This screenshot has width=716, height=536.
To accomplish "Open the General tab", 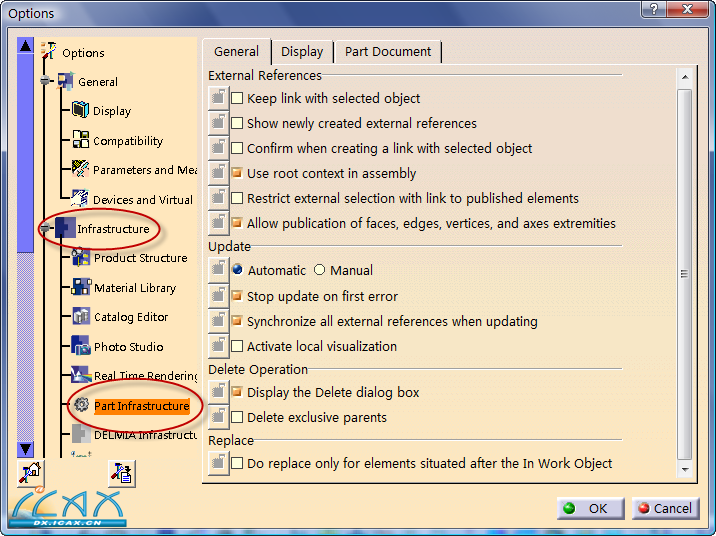I will (x=237, y=52).
